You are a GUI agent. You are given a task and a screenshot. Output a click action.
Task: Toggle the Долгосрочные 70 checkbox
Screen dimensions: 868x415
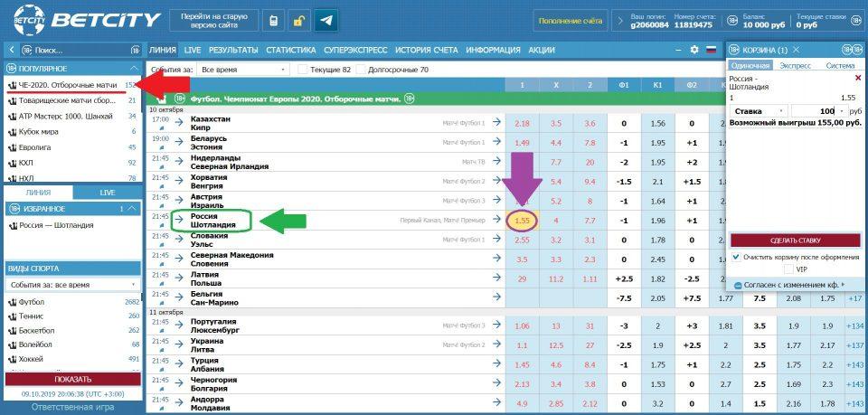point(362,70)
